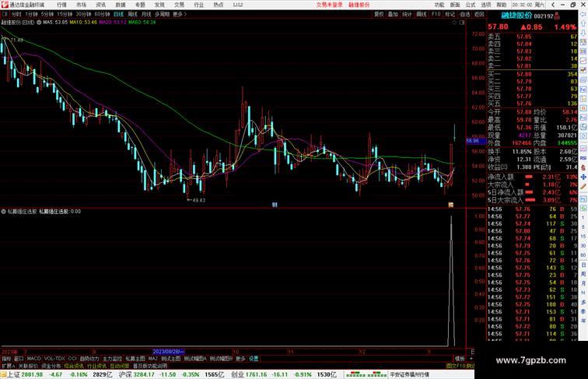Switch to 分时 chart period
The height and width of the screenshot is (379, 588).
click(x=16, y=14)
